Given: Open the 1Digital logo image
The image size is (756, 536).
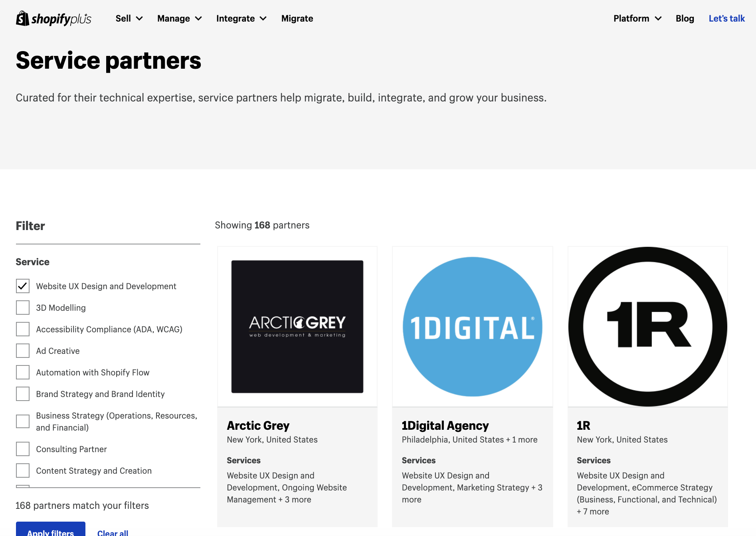Looking at the screenshot, I should point(472,326).
